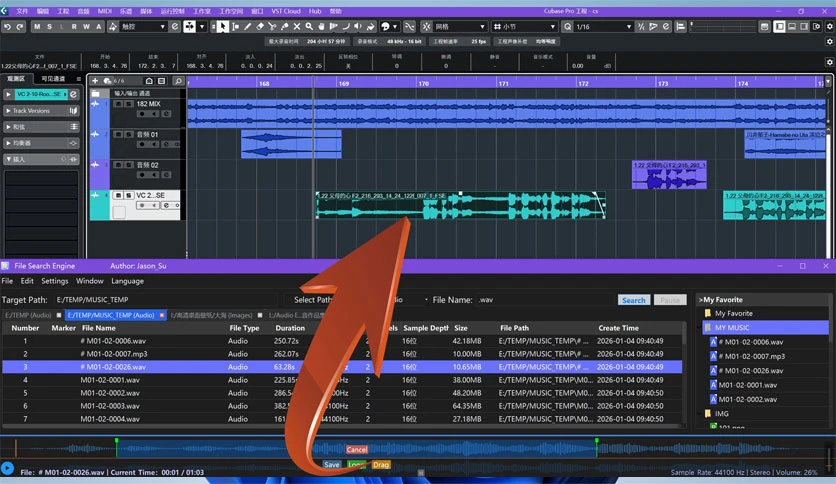Pick the Scissors split tool
Screen dimensions: 836x484
[x=272, y=26]
